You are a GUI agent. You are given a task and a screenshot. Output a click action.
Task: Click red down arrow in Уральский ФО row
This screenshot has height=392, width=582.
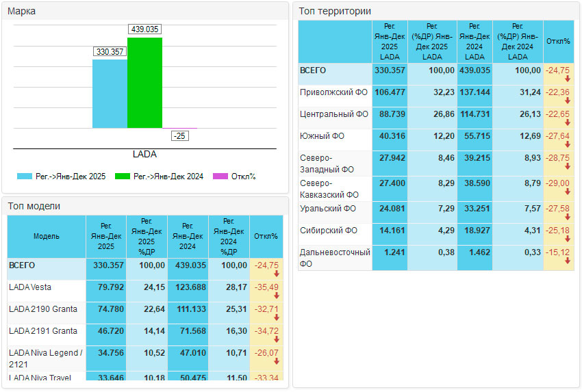tap(567, 218)
